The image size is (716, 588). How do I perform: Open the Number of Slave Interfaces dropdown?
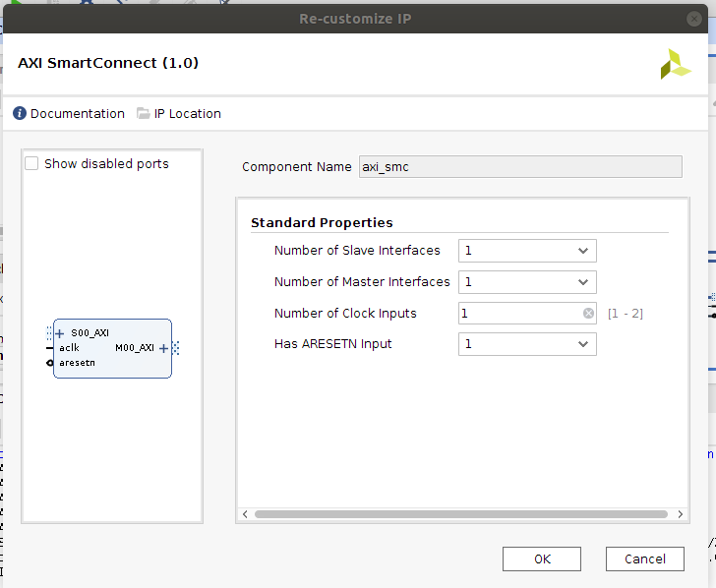[x=527, y=251]
